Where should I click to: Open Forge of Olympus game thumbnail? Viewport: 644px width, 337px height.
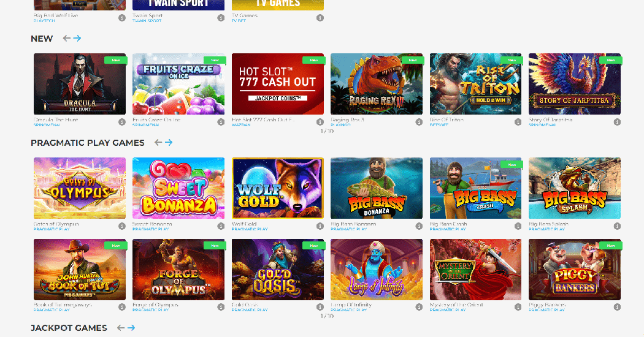(x=178, y=270)
